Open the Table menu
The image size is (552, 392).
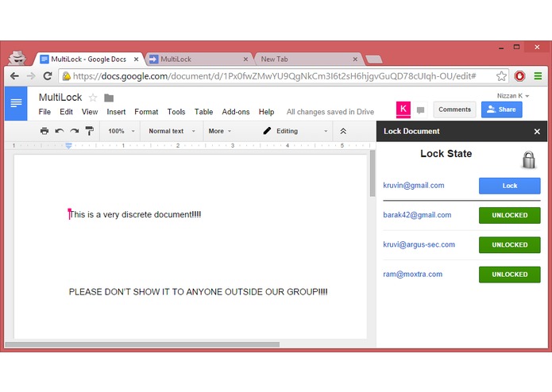(203, 112)
